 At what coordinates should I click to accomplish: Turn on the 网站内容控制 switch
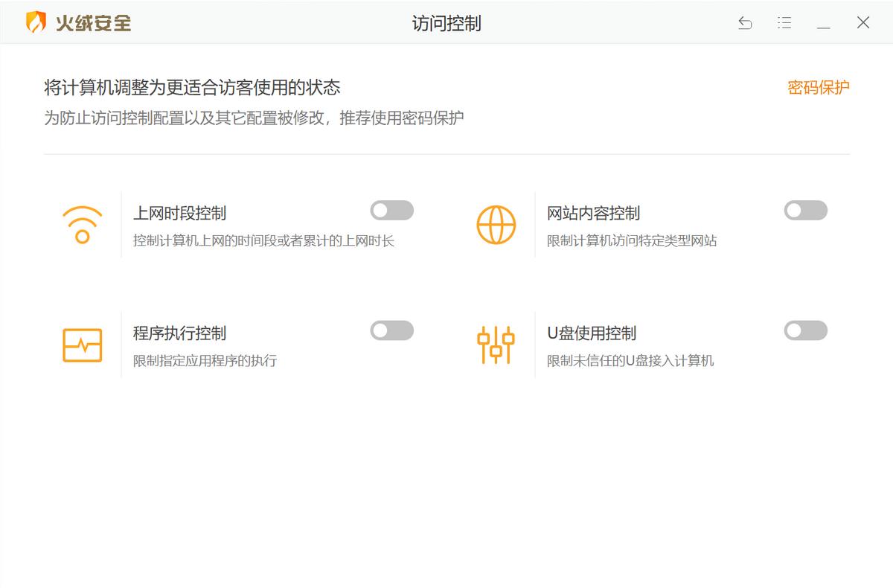[x=805, y=211]
